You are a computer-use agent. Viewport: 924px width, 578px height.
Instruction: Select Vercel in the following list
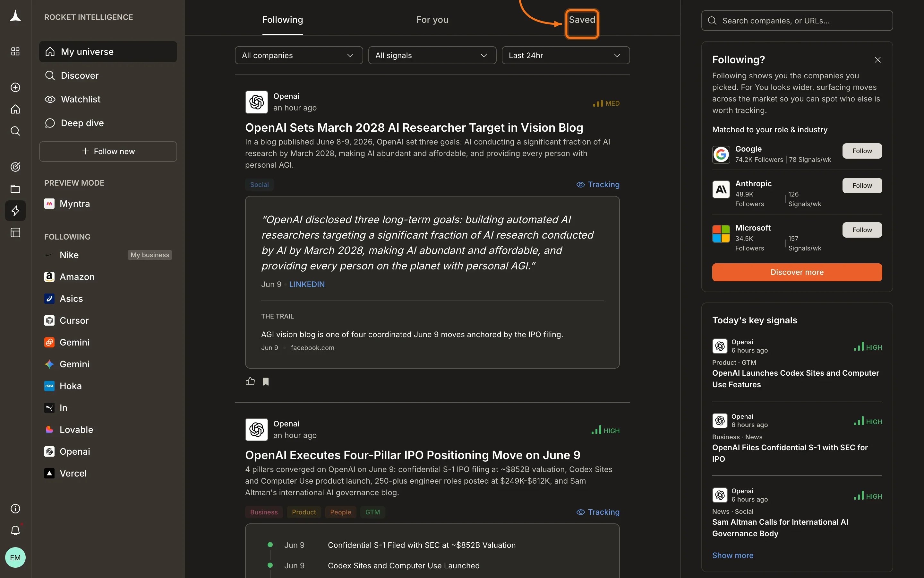(108, 473)
